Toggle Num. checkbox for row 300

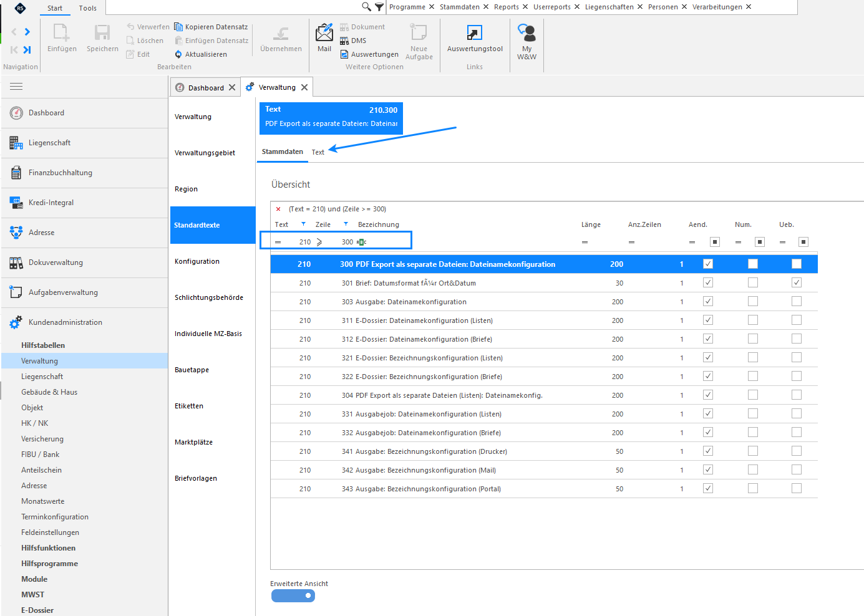[753, 264]
